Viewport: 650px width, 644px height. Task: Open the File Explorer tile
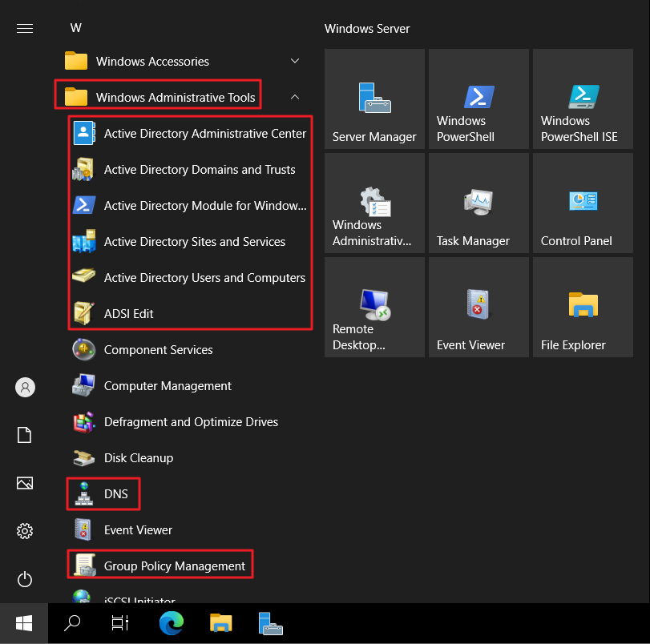(583, 307)
